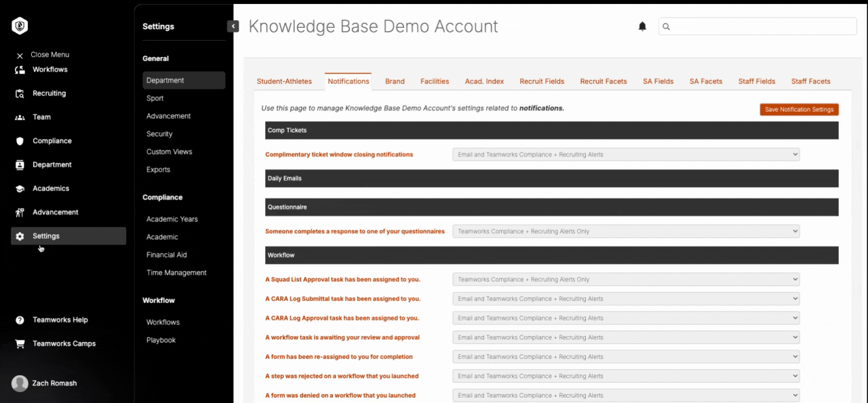Open Exports settings
Image resolution: width=868 pixels, height=403 pixels.
[x=158, y=169]
